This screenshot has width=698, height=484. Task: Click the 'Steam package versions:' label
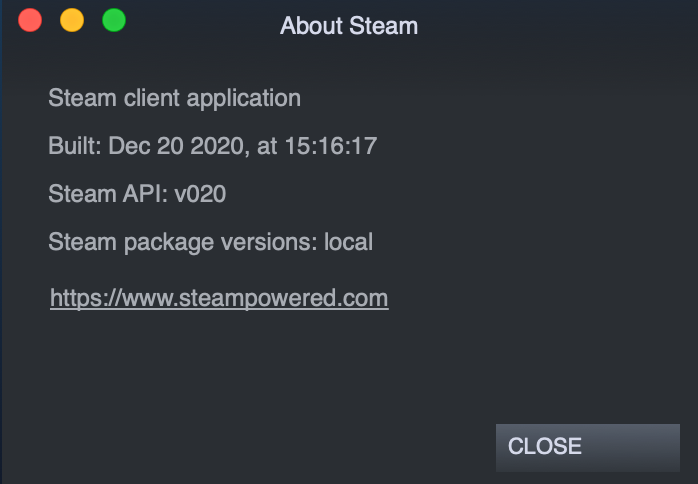182,242
